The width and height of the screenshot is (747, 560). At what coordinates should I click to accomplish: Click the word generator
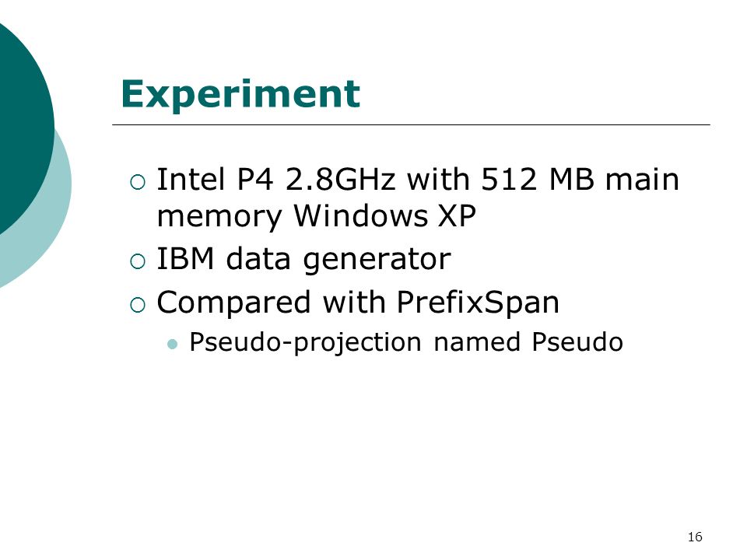377,261
